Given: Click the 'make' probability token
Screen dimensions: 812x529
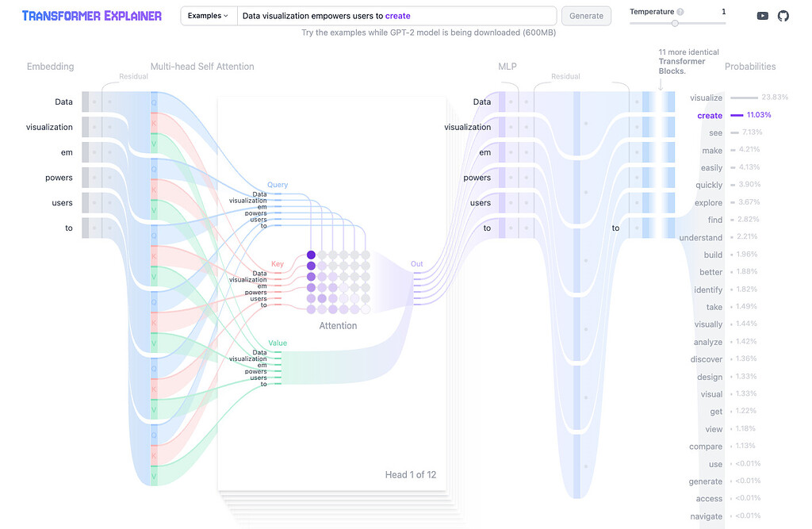Looking at the screenshot, I should [712, 150].
